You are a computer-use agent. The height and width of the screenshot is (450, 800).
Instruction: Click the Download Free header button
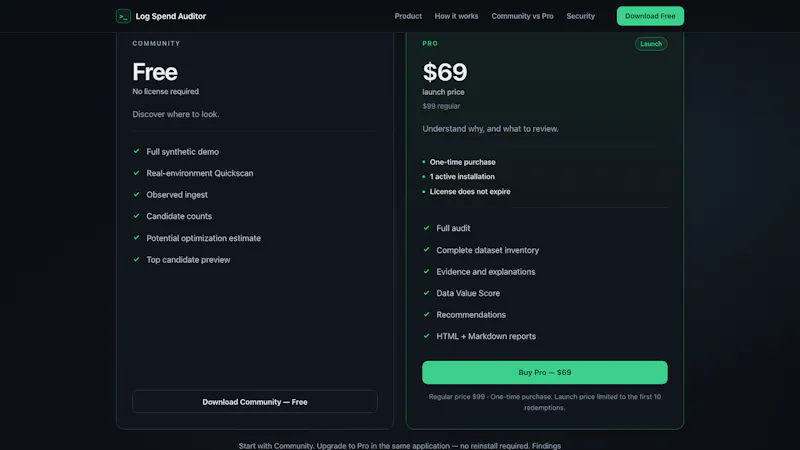coord(650,16)
